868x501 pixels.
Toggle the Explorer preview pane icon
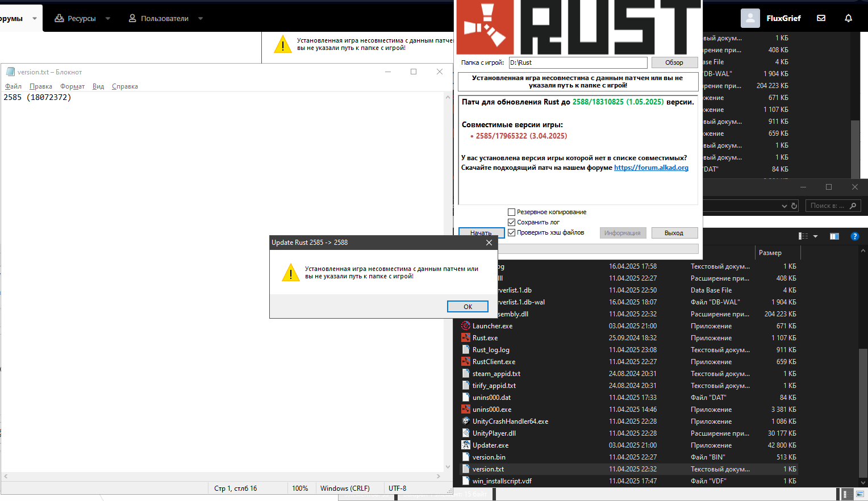click(x=834, y=236)
